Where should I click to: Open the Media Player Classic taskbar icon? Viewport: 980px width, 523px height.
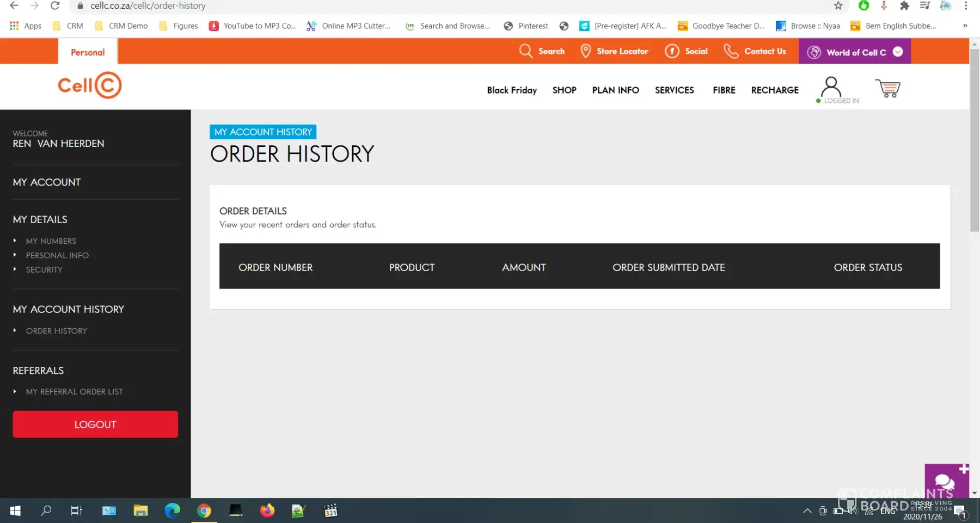pyautogui.click(x=330, y=510)
